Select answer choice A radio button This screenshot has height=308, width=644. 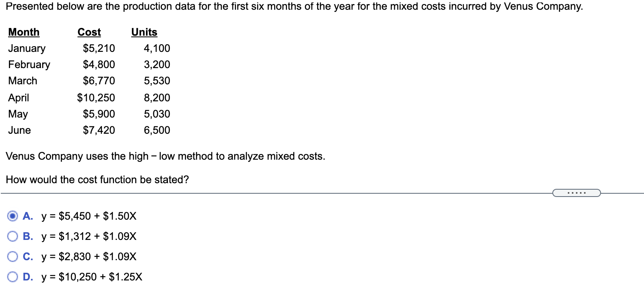click(x=13, y=216)
